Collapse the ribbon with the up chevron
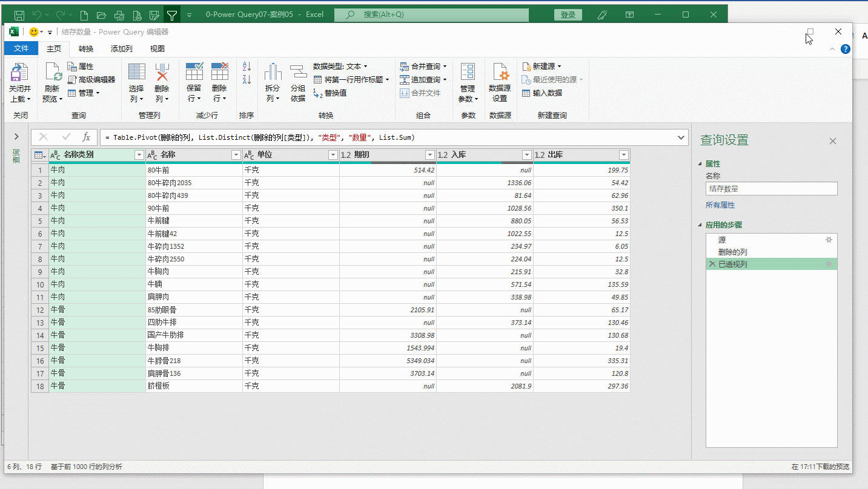 pos(832,50)
